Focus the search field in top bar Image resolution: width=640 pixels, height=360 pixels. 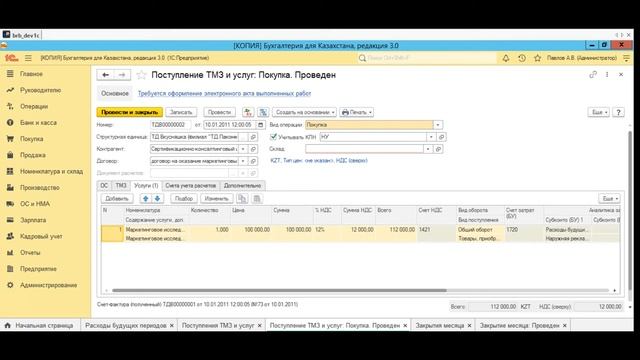427,58
